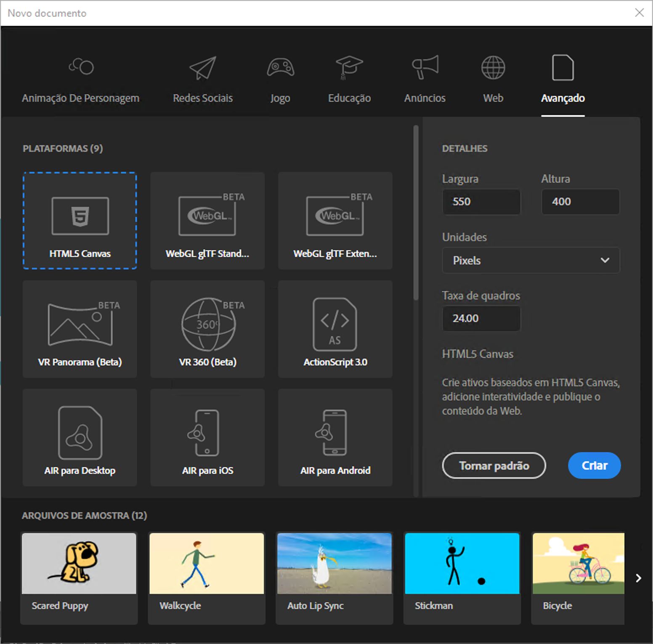Open the Scared Puppy sample thumbnail
Screen dimensions: 653x644
tap(79, 564)
